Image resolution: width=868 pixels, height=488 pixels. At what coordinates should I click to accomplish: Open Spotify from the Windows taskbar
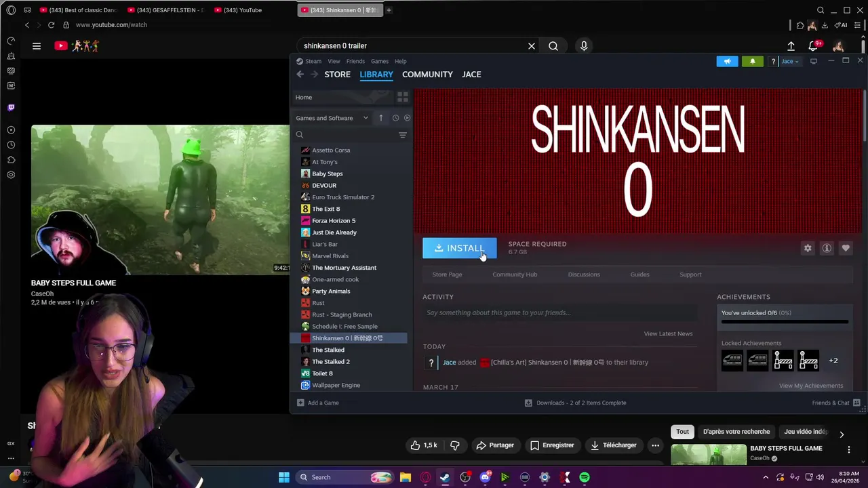(x=585, y=477)
